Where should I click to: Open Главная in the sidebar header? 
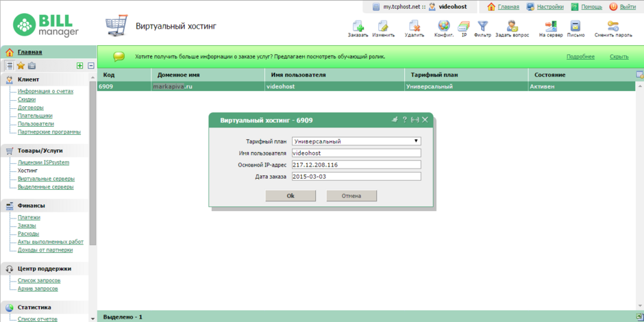point(29,52)
